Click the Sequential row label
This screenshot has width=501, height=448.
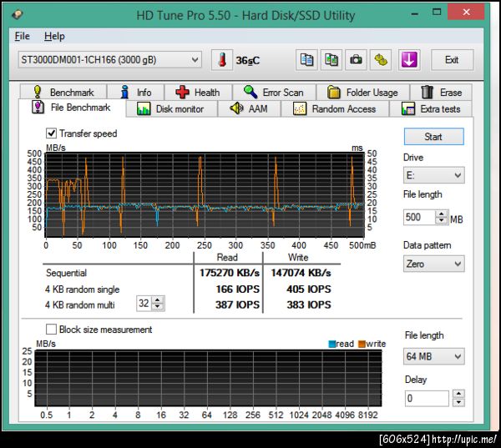[66, 273]
